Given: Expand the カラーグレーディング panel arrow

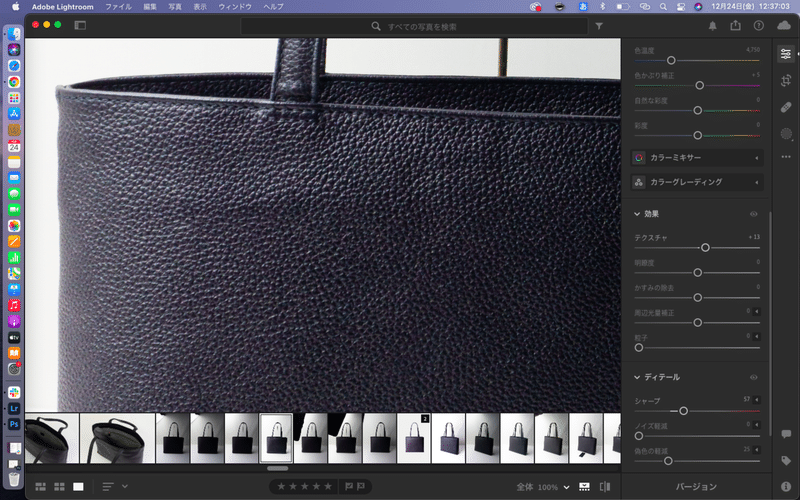Looking at the screenshot, I should pyautogui.click(x=757, y=183).
